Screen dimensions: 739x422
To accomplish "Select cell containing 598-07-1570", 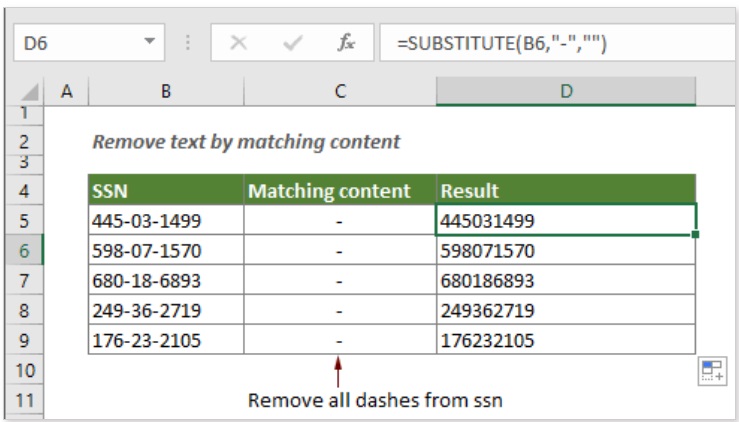I will 166,250.
